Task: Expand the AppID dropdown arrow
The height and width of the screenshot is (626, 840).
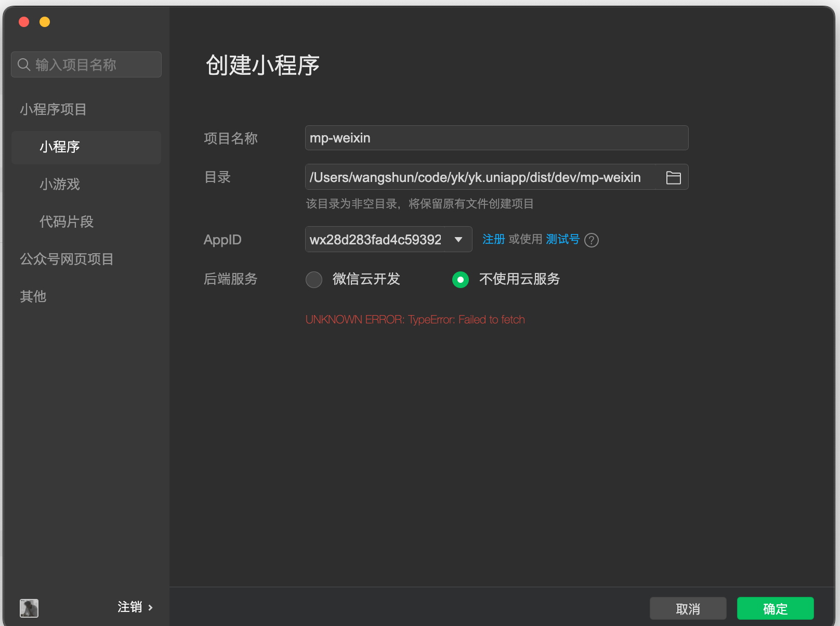Action: coord(458,240)
